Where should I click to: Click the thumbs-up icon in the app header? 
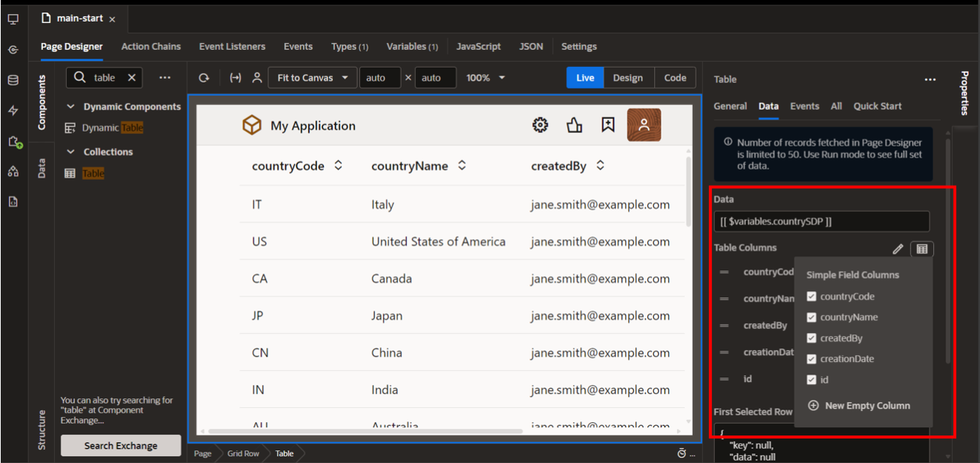574,125
